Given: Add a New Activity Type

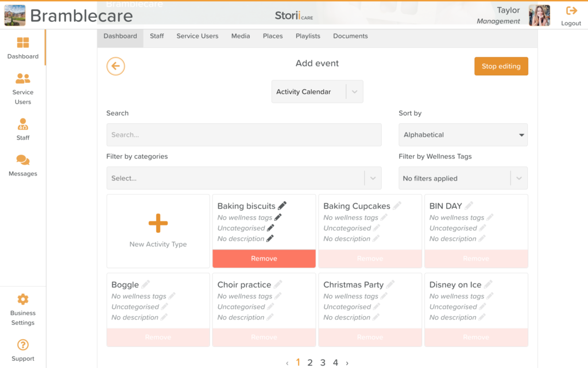Looking at the screenshot, I should (158, 231).
